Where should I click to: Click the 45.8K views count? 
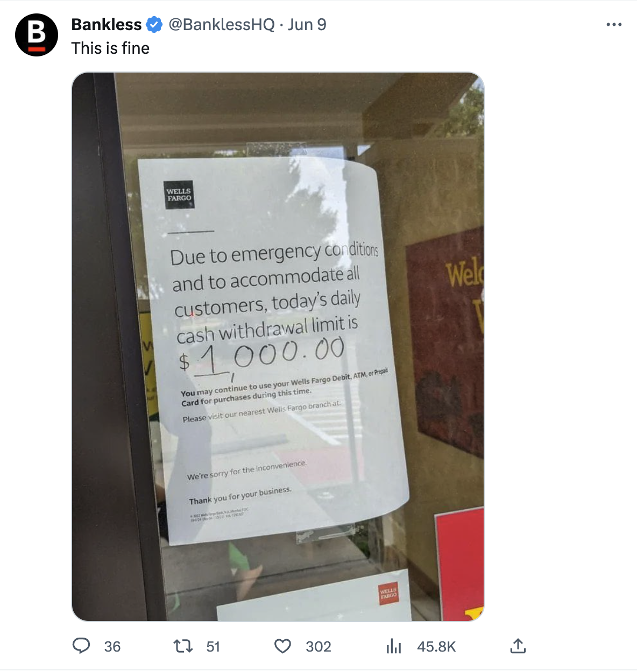tap(436, 646)
